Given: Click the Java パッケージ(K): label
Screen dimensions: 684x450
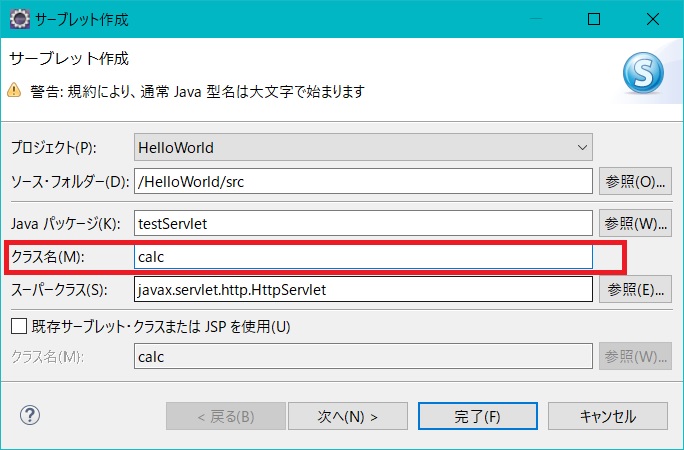Looking at the screenshot, I should coord(65,224).
